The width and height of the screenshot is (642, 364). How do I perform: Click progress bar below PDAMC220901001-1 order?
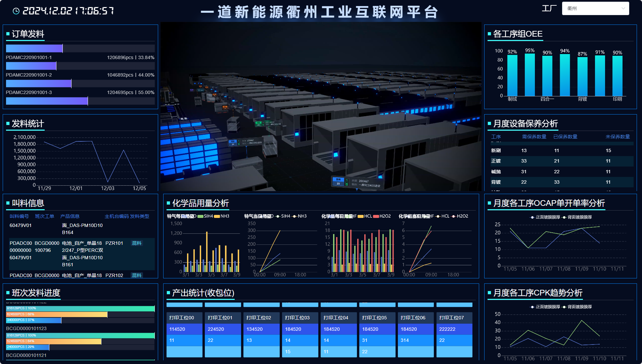tap(80, 66)
